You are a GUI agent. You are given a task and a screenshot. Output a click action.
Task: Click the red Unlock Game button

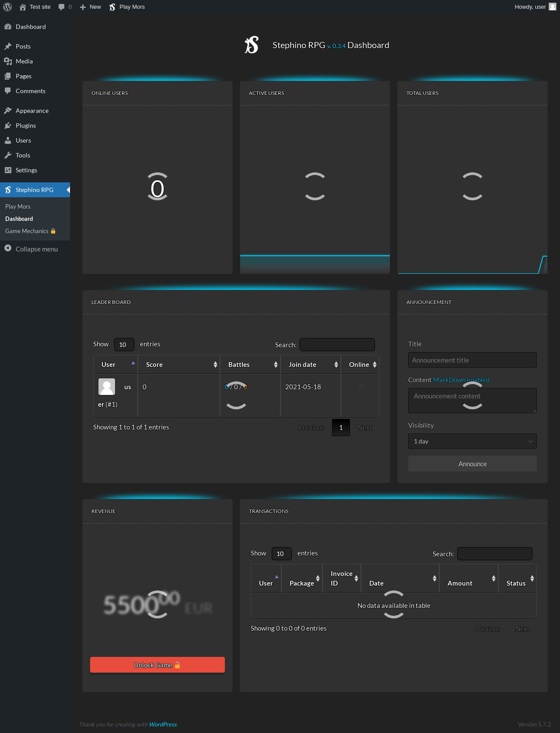coord(157,665)
